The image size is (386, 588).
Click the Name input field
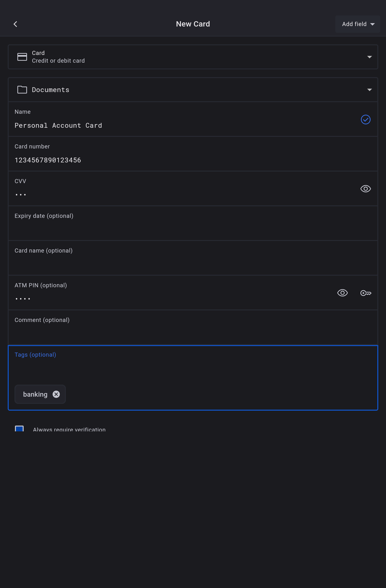pos(173,126)
